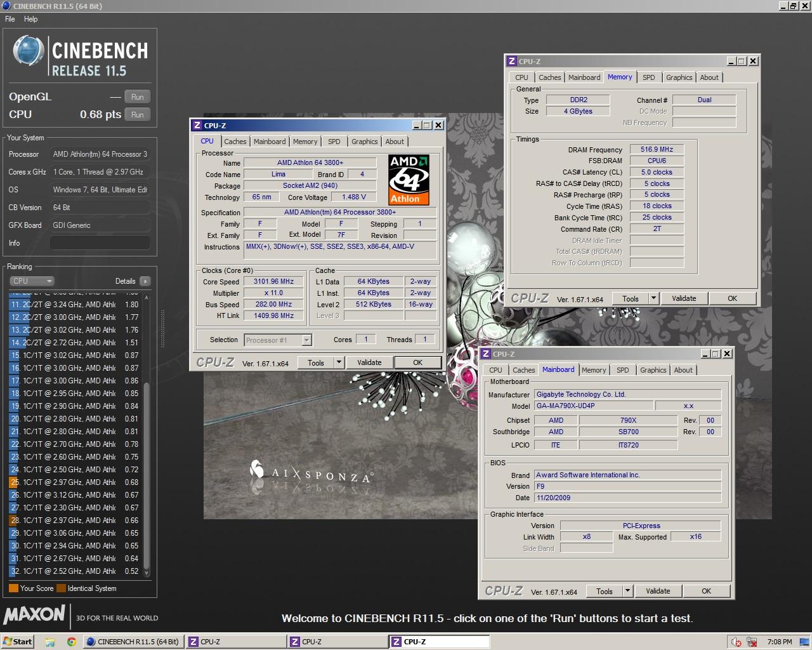812x650 pixels.
Task: Switch to CPU tab in Memory CPU-Z window
Action: [x=521, y=77]
